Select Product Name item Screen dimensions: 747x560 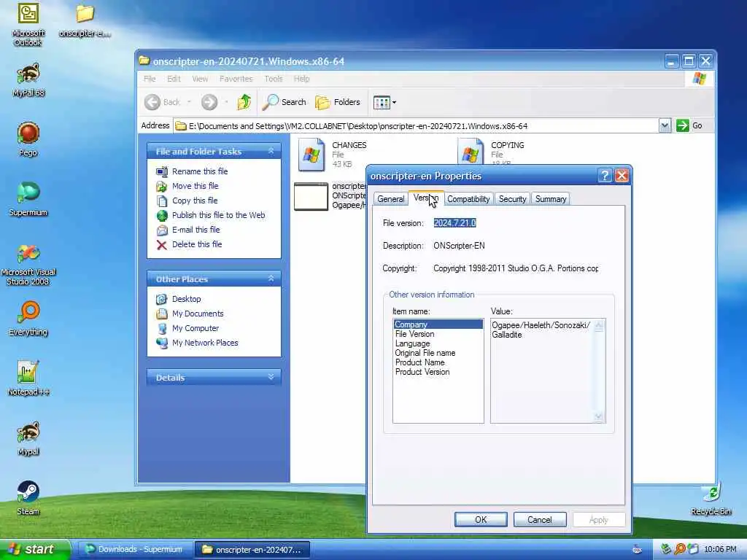419,362
